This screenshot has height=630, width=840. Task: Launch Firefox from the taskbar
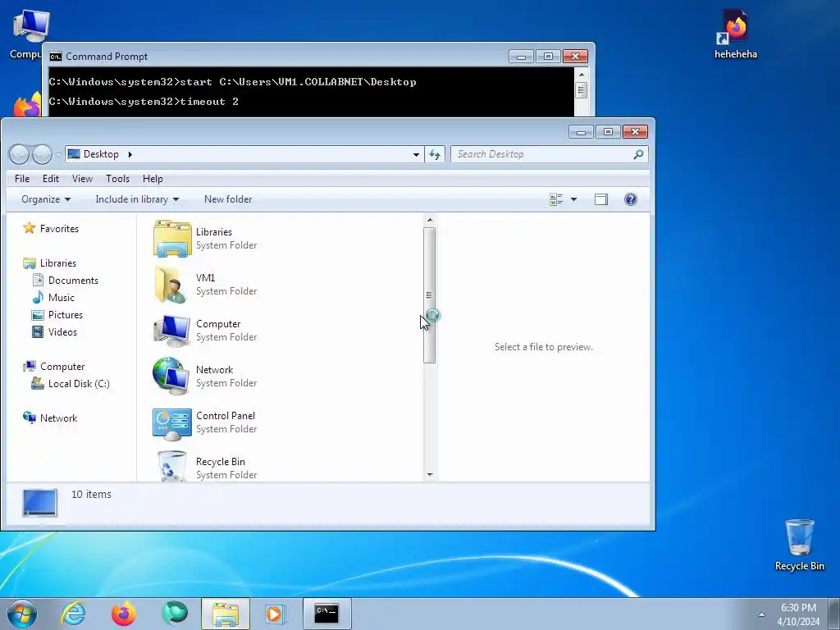[124, 614]
